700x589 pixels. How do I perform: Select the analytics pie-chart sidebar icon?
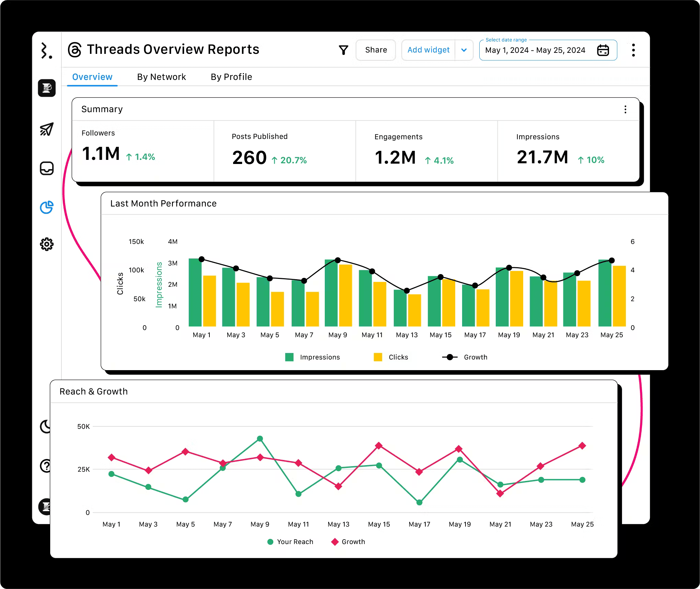47,207
